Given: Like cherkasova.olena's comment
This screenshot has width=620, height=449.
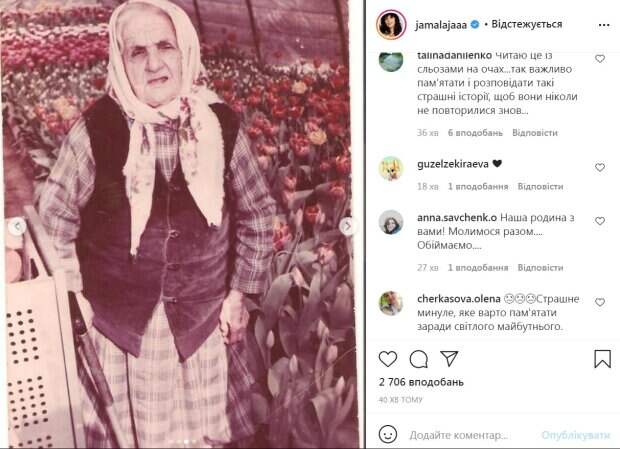Looking at the screenshot, I should point(600,302).
